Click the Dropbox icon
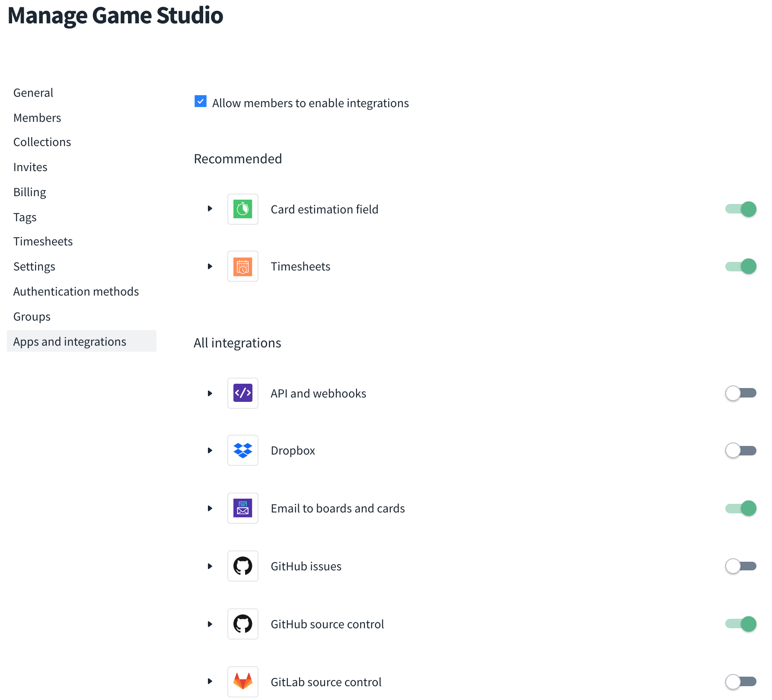The height and width of the screenshot is (700, 772). click(242, 450)
